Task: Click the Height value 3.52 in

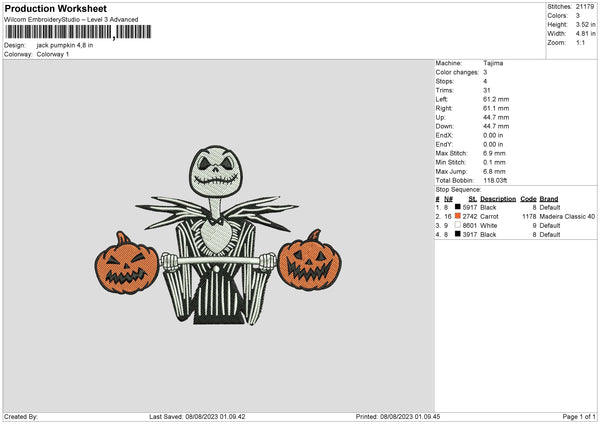Action: click(585, 24)
